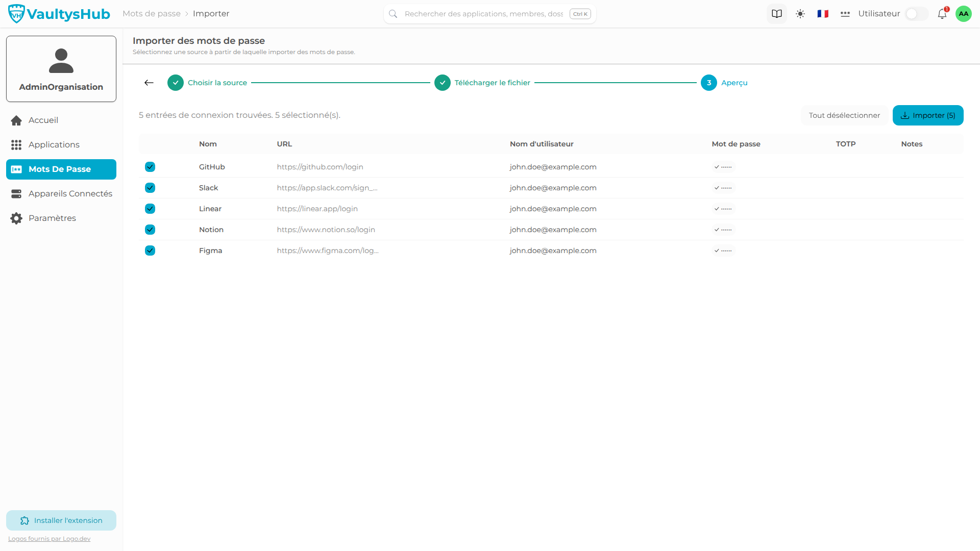This screenshot has width=980, height=551.
Task: Open Accueil in the sidebar
Action: click(x=61, y=120)
